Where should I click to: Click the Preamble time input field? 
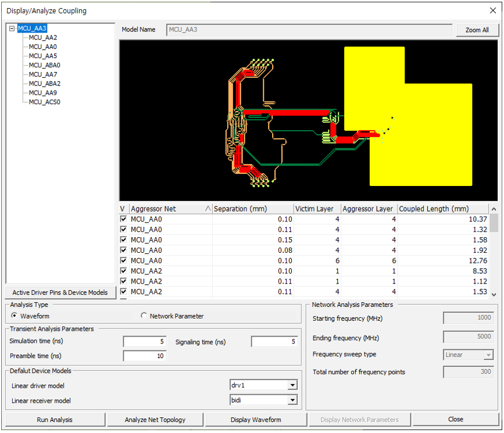pyautogui.click(x=145, y=356)
